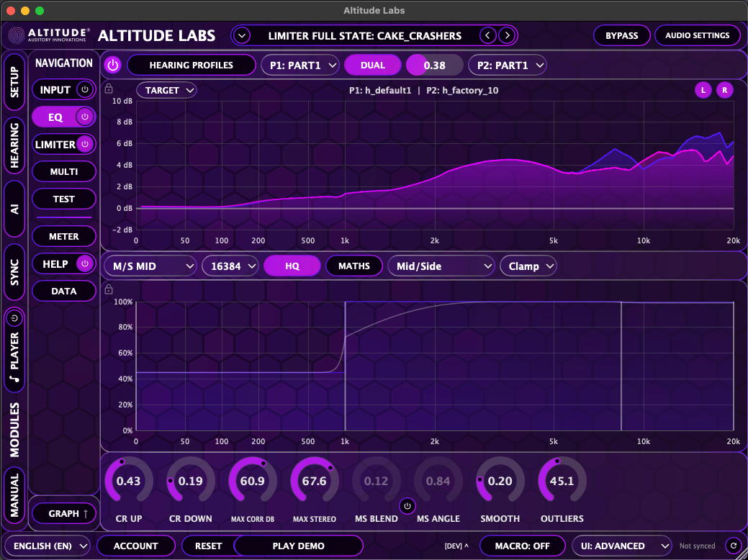Viewport: 748px width, 560px height.
Task: Click the LIMITER power icon
Action: [86, 144]
